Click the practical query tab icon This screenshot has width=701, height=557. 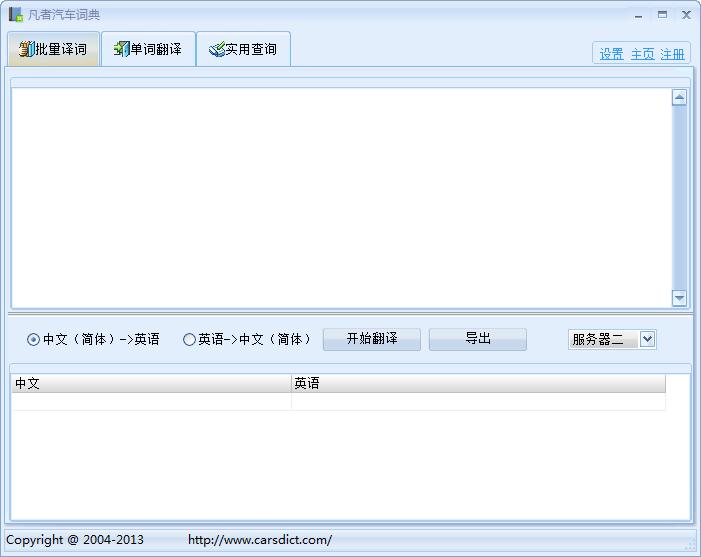point(216,49)
